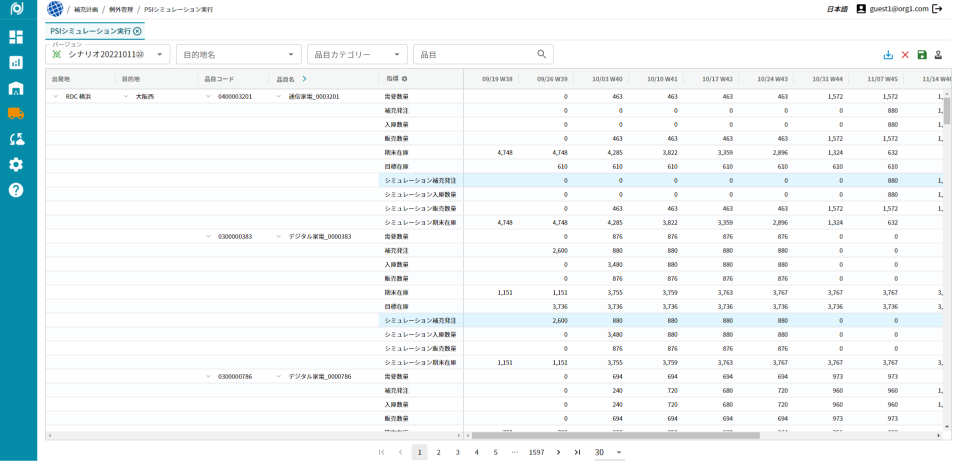This screenshot has width=959, height=463.
Task: Go to page 2 in pagination
Action: (438, 452)
